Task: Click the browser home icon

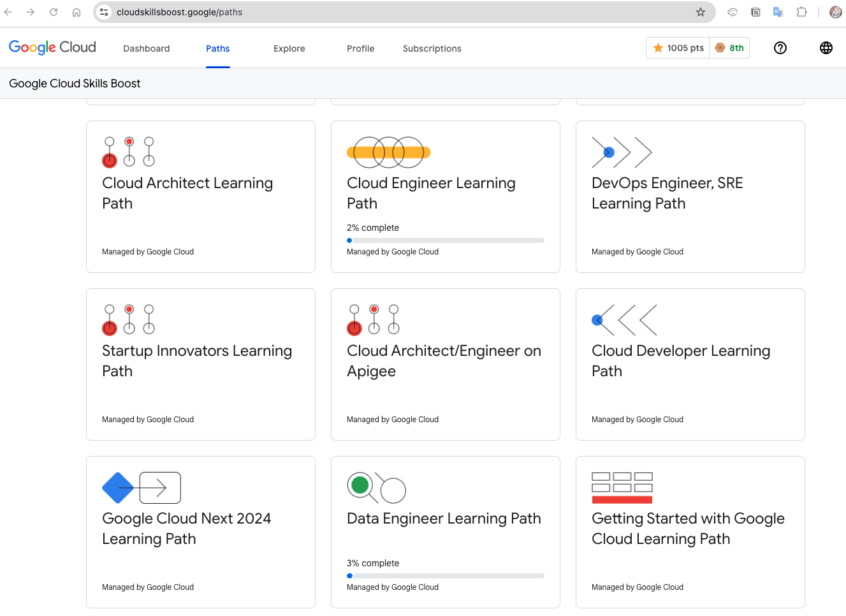Action: coord(77,12)
